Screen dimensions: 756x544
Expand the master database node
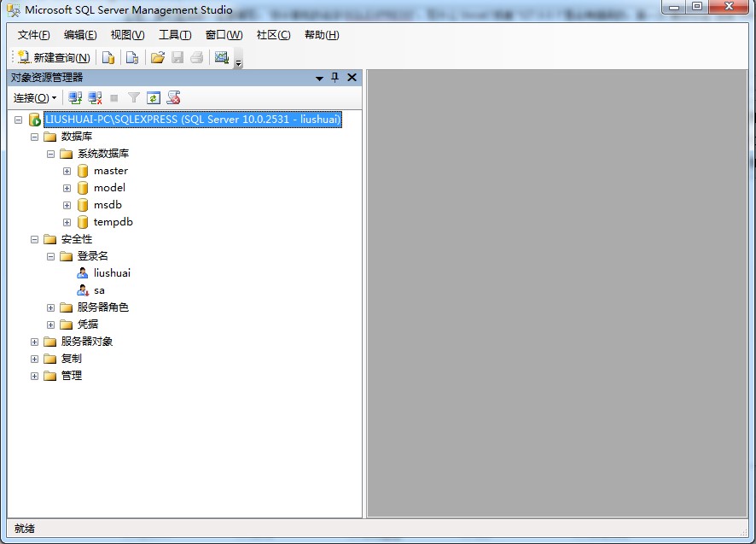click(x=67, y=171)
